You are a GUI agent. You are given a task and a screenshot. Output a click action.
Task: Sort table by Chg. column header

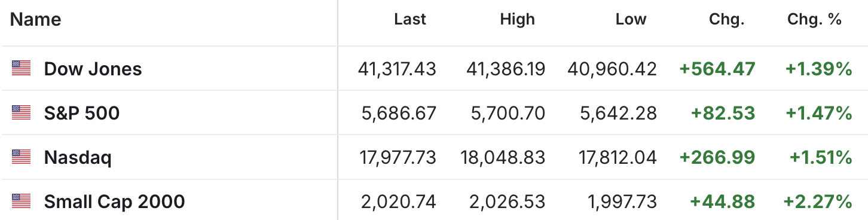(x=726, y=20)
